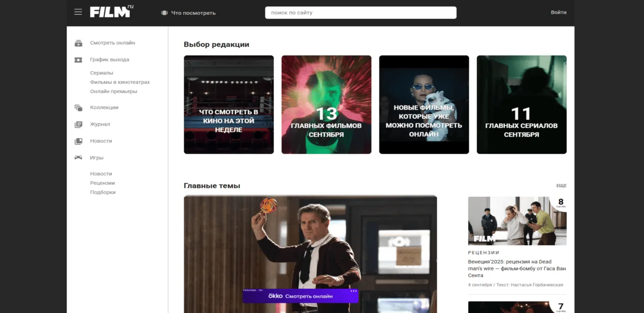Click the Главные темы heading
This screenshot has width=644, height=313.
coord(212,186)
